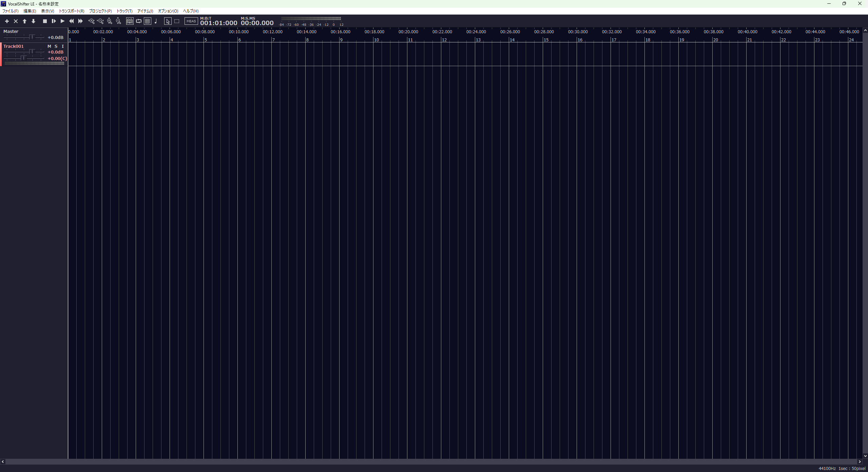The image size is (868, 472).
Task: Click the metronome note icon
Action: pyautogui.click(x=156, y=21)
